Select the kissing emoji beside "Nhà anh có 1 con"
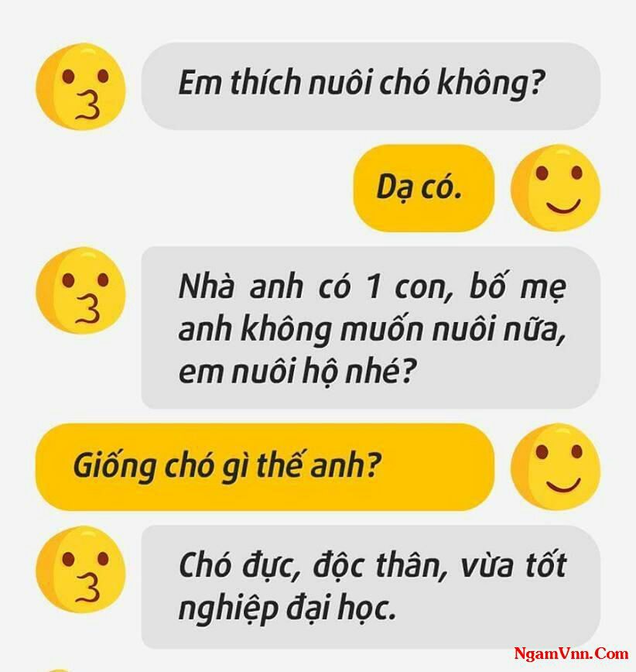This screenshot has height=672, width=636. pos(80,290)
